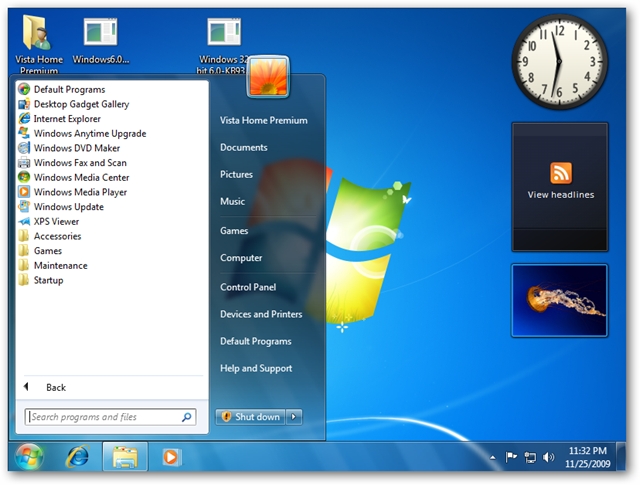Click the Shut down button
Image resolution: width=640 pixels, height=485 pixels.
coord(250,417)
